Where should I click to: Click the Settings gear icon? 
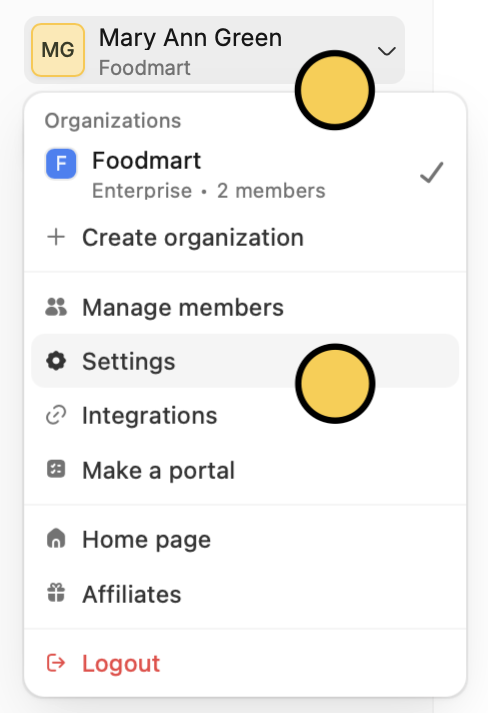56,362
